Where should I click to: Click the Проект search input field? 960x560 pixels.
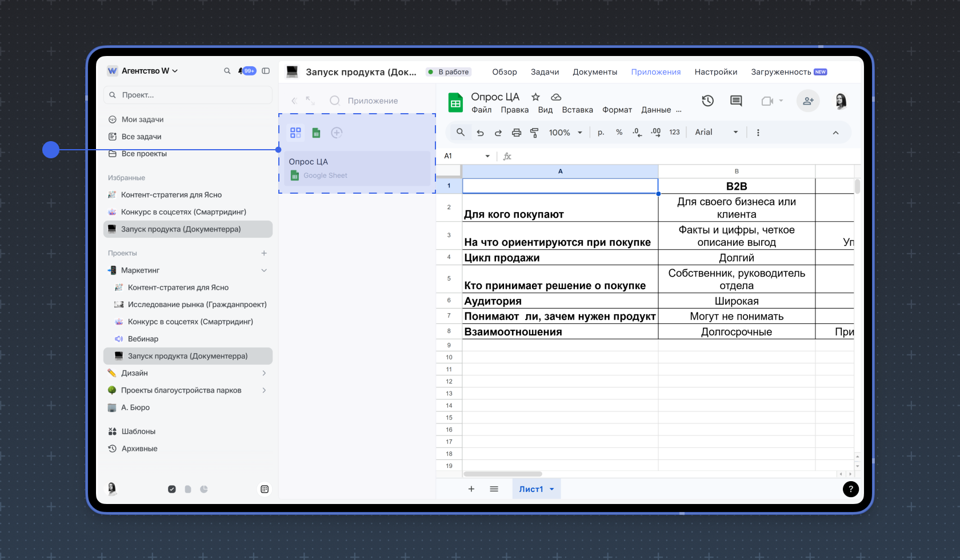click(189, 95)
